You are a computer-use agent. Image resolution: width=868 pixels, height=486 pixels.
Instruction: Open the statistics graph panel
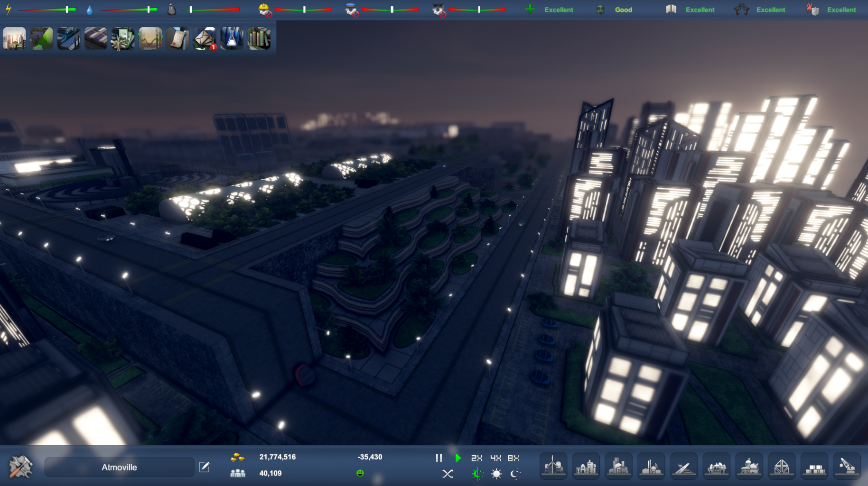[x=150, y=38]
